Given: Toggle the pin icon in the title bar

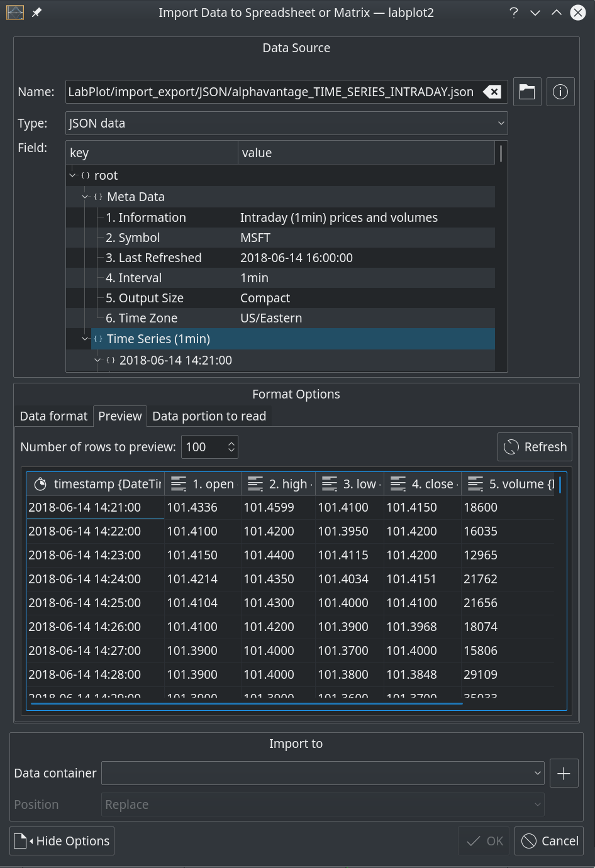Looking at the screenshot, I should pyautogui.click(x=36, y=12).
